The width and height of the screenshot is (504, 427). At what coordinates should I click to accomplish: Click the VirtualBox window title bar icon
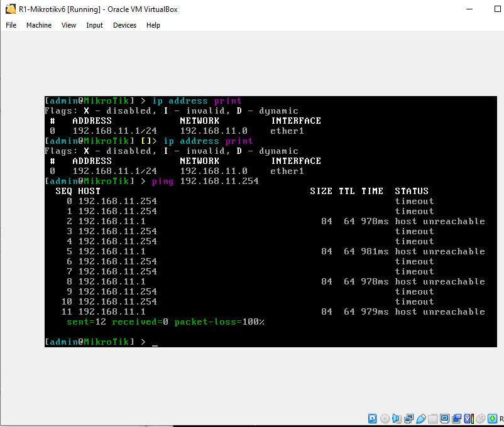(9, 9)
